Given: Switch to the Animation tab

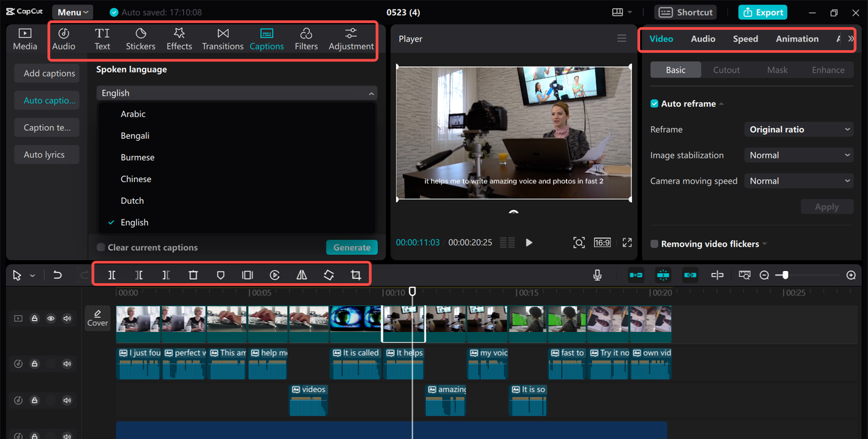Looking at the screenshot, I should (x=797, y=39).
